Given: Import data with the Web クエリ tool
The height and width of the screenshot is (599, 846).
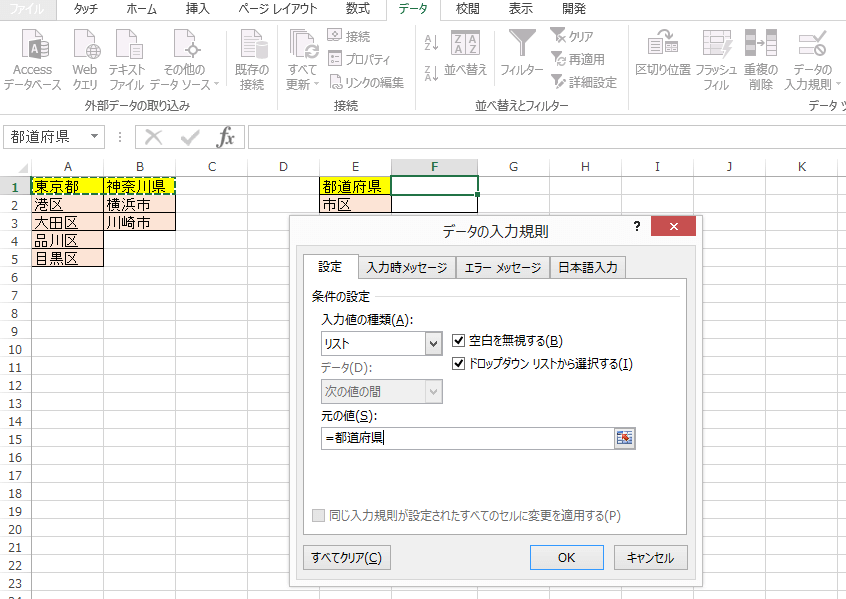Looking at the screenshot, I should pos(85,55).
